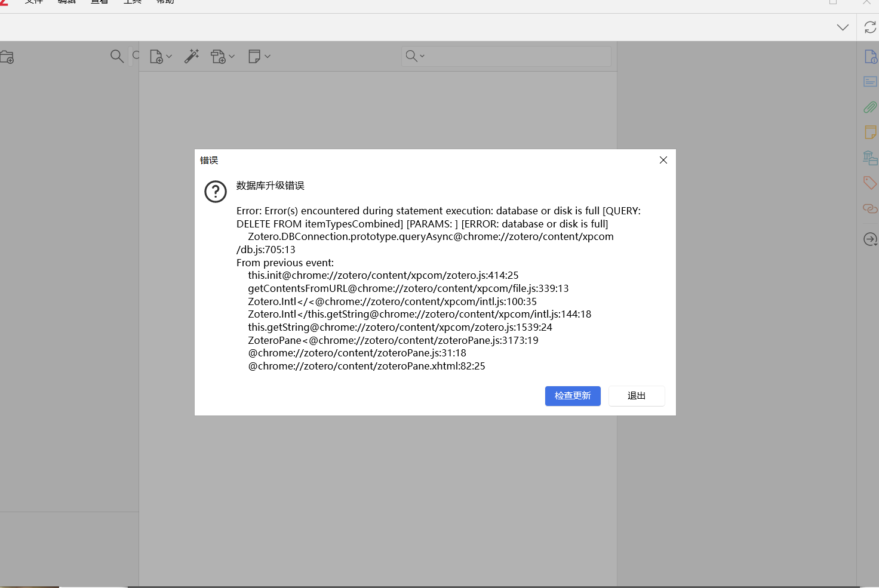
Task: Jump to Info section in item pane sidebar
Action: click(870, 57)
